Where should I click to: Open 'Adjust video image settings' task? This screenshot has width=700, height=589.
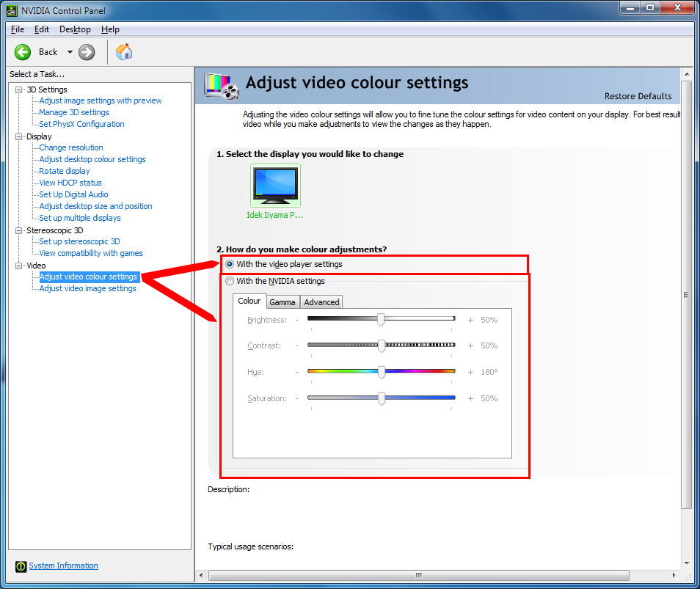(88, 289)
